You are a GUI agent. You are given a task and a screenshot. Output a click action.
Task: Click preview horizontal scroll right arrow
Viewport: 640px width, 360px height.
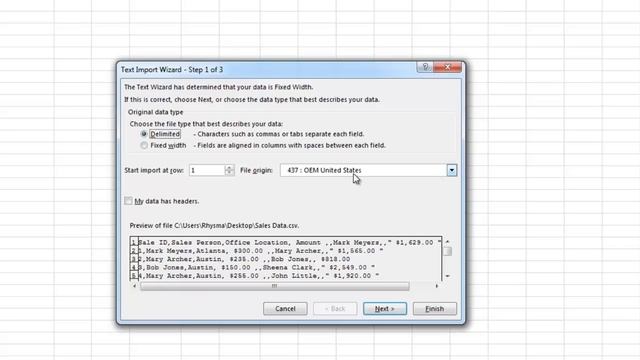437,286
